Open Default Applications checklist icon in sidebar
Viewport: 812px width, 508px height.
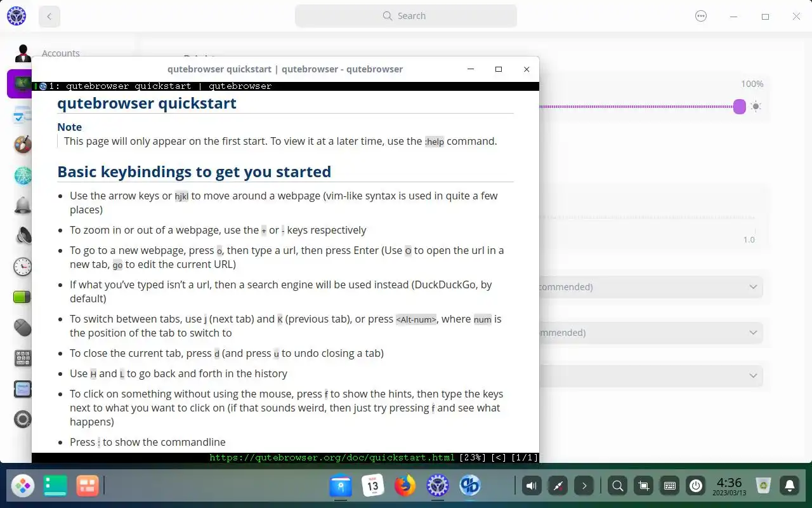(x=23, y=116)
